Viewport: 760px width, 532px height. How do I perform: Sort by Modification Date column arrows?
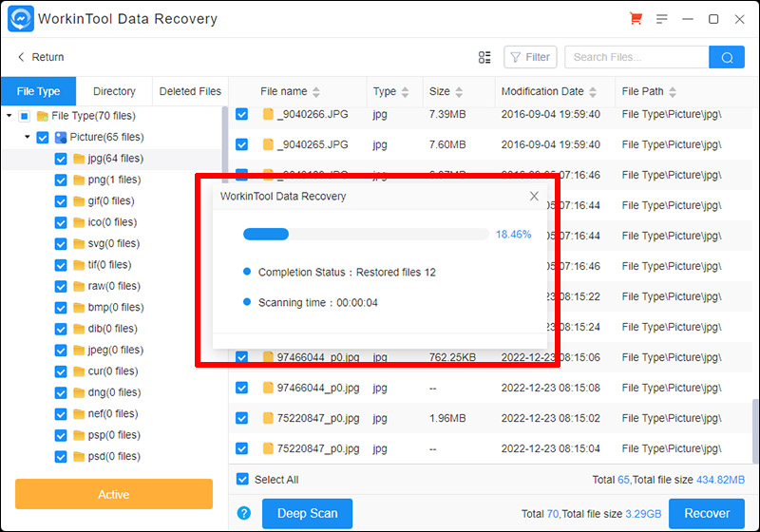coord(593,91)
